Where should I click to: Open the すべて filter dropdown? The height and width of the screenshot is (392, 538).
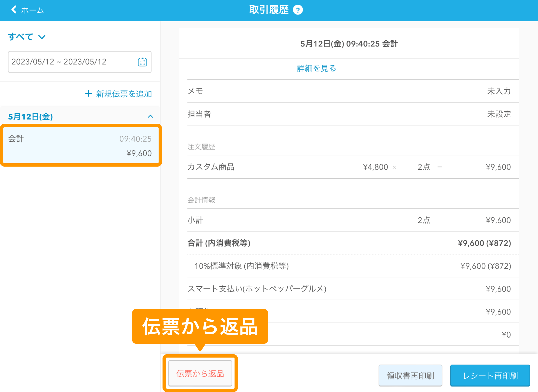click(27, 36)
